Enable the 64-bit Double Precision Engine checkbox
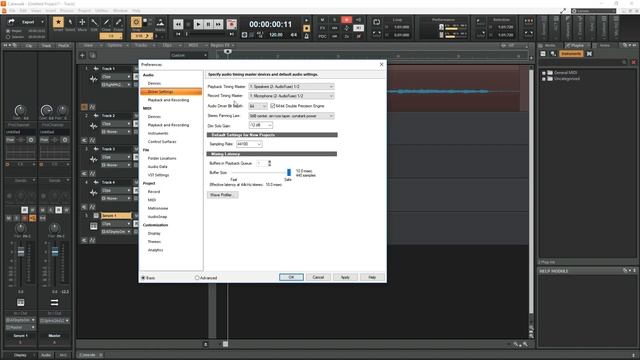 [x=273, y=106]
